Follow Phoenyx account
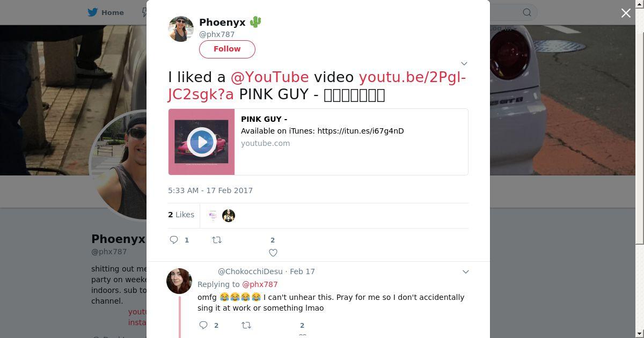This screenshot has height=338, width=644. (227, 49)
